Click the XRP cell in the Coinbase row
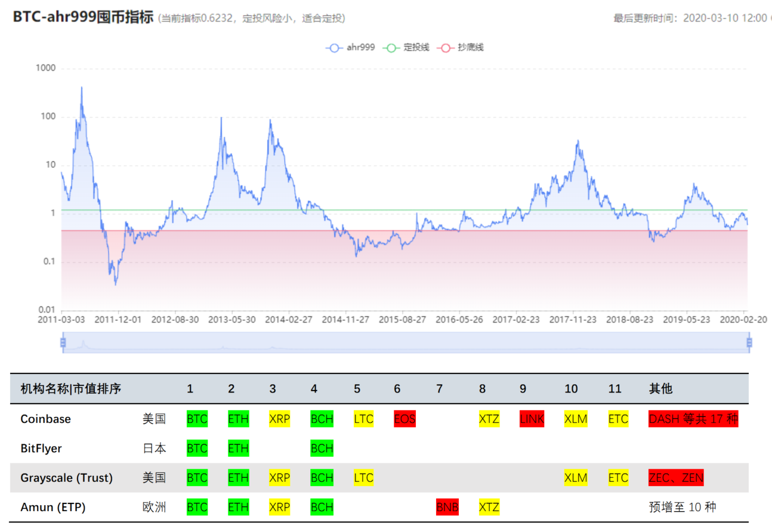 click(279, 419)
